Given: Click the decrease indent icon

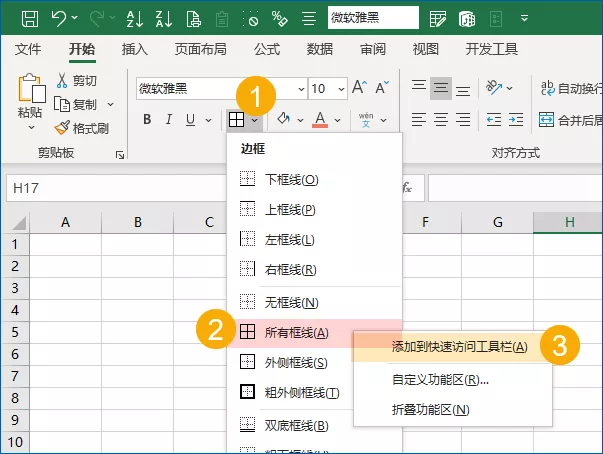Looking at the screenshot, I should coord(494,120).
